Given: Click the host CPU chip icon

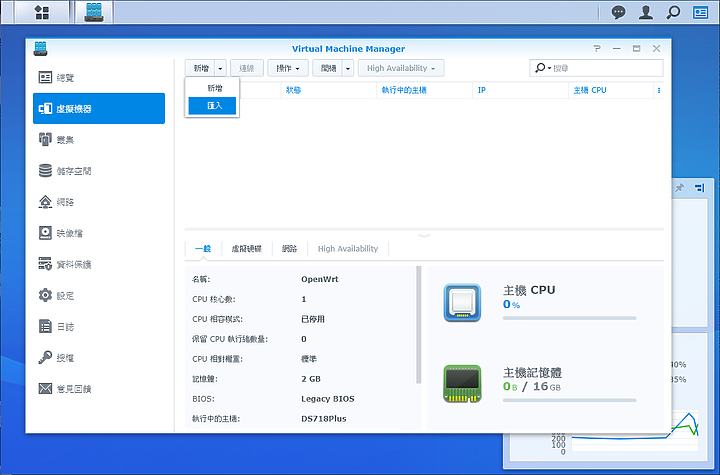Looking at the screenshot, I should (x=462, y=303).
